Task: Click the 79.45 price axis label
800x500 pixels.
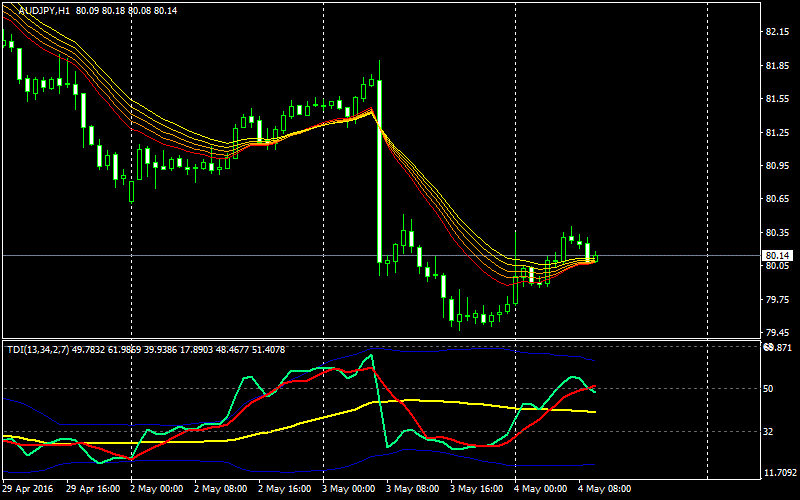Action: click(x=775, y=333)
